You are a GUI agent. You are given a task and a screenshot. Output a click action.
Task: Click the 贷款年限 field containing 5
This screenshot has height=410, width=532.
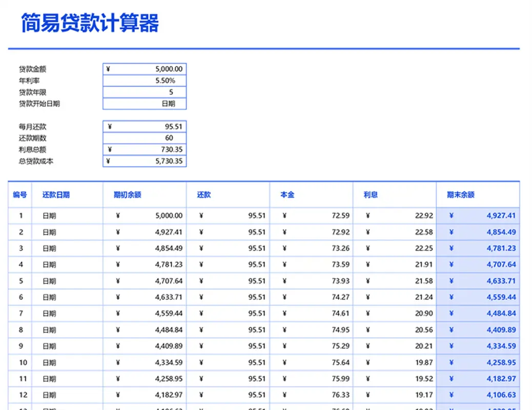pos(144,92)
